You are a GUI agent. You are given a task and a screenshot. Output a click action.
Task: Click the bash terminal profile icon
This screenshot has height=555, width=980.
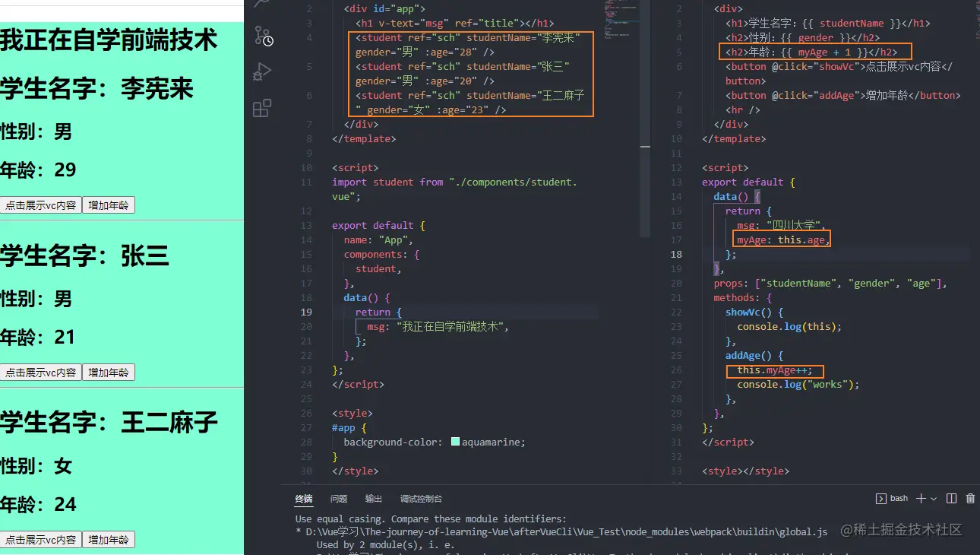(881, 499)
